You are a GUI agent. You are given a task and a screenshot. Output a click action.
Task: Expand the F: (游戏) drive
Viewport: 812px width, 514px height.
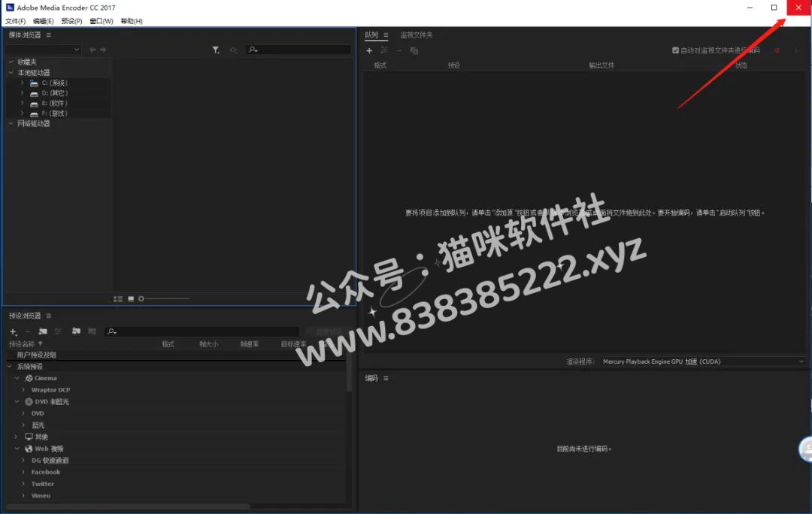point(22,113)
